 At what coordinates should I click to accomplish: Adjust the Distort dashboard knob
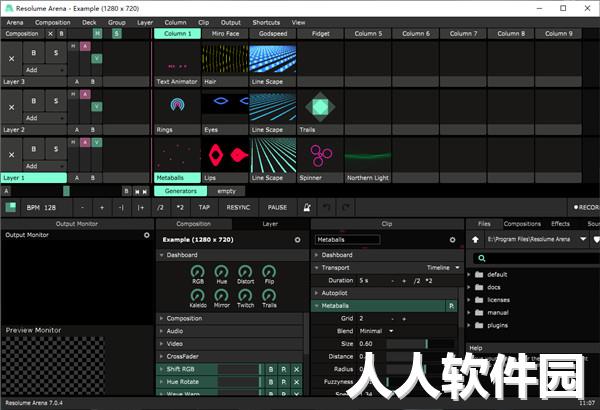pos(245,272)
